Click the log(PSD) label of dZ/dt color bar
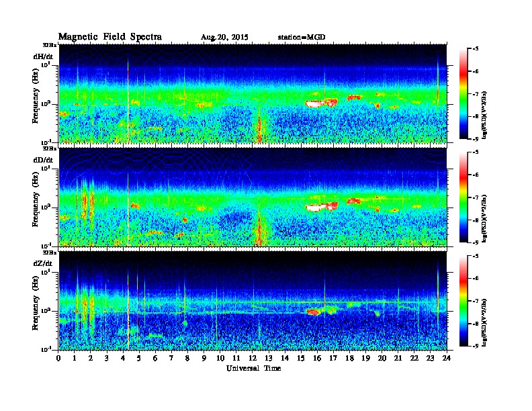 pos(485,322)
